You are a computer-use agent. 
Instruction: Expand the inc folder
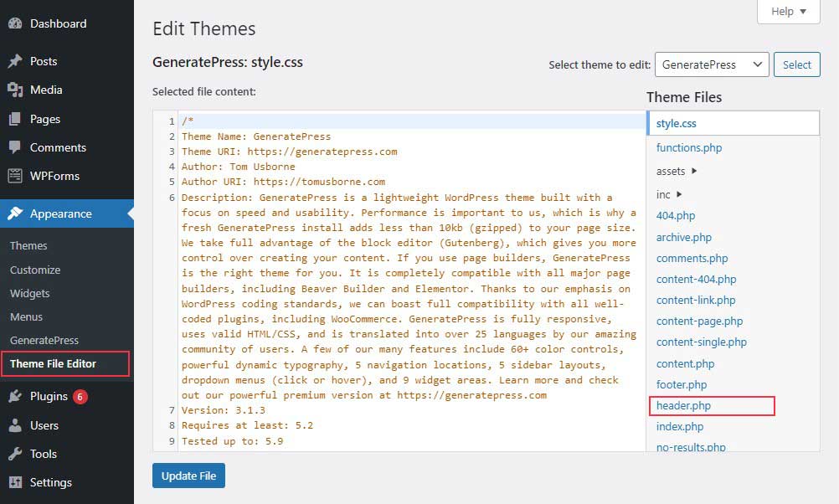click(678, 195)
